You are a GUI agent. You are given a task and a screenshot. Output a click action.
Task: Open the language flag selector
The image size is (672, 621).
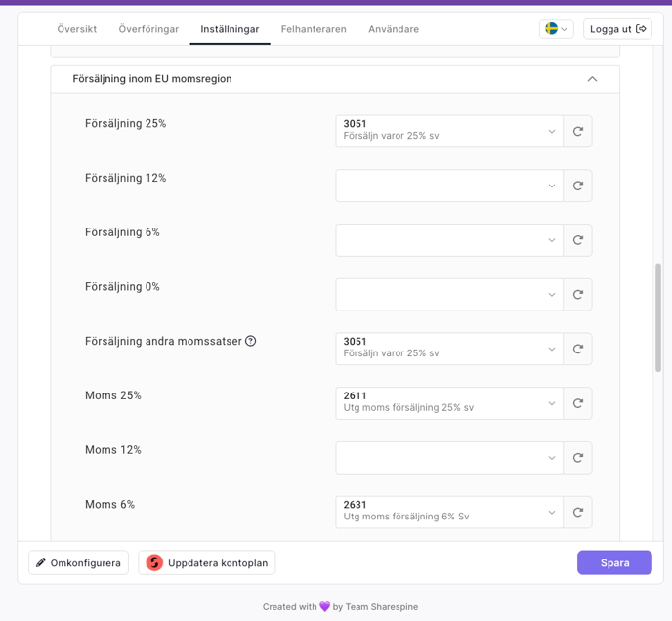point(557,29)
